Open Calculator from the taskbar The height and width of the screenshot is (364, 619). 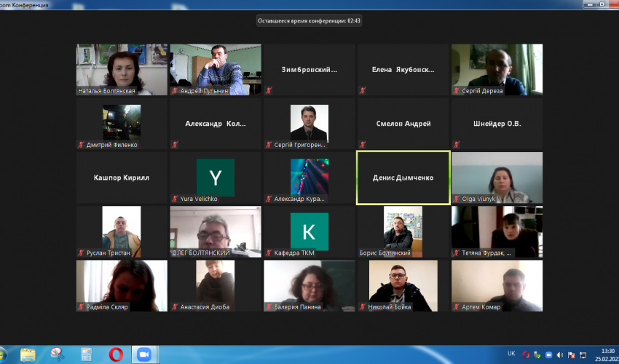tap(87, 355)
